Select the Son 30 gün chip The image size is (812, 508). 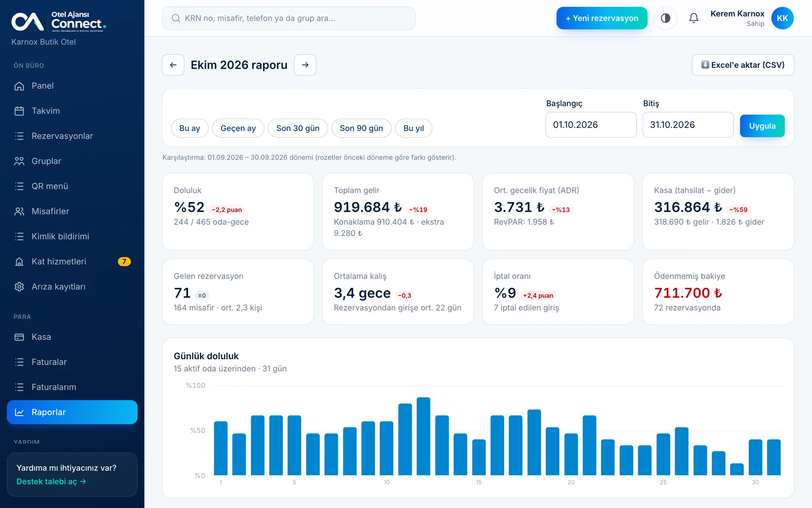point(298,128)
